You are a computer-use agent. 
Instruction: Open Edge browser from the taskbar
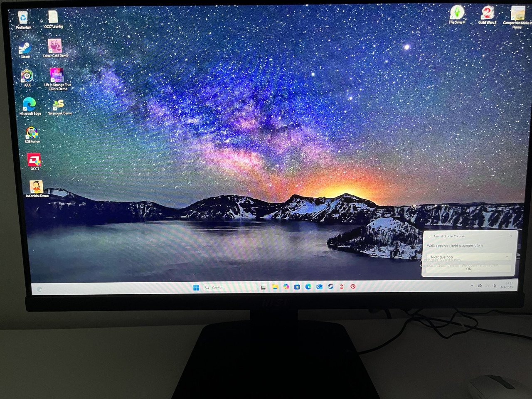[x=308, y=286]
